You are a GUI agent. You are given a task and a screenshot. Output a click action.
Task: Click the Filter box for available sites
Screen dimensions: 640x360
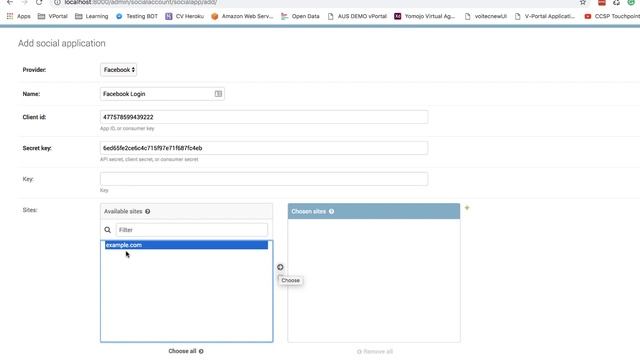pyautogui.click(x=192, y=230)
